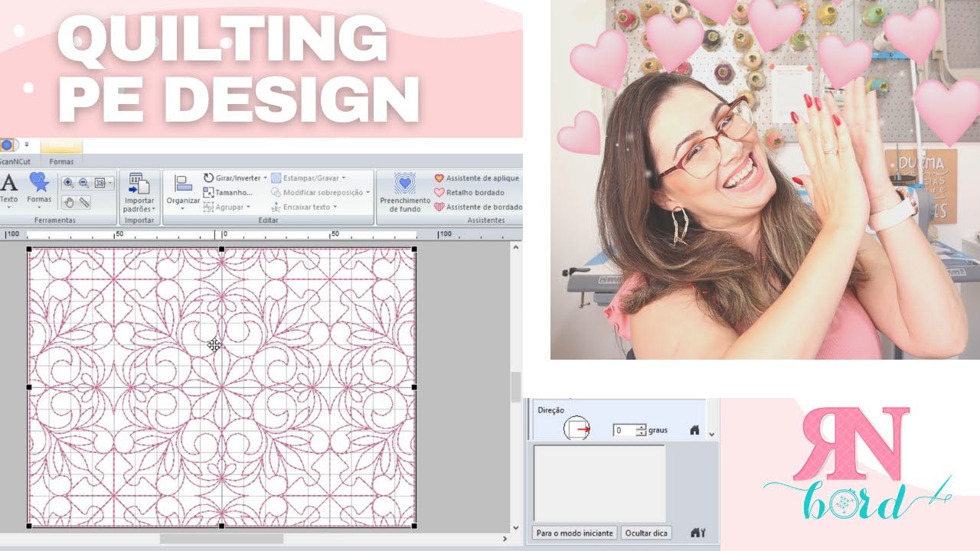
Task: Click the Estampar/Gravar icon
Action: [x=276, y=178]
